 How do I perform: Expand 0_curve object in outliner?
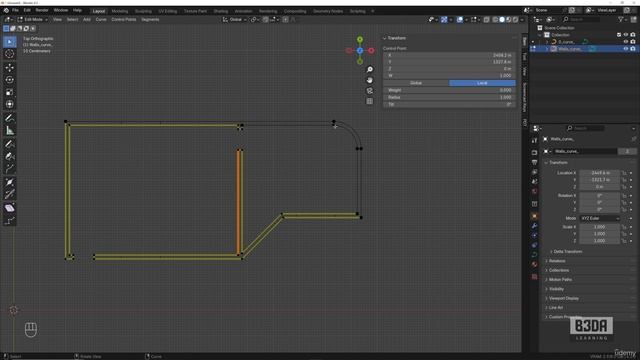click(x=547, y=42)
